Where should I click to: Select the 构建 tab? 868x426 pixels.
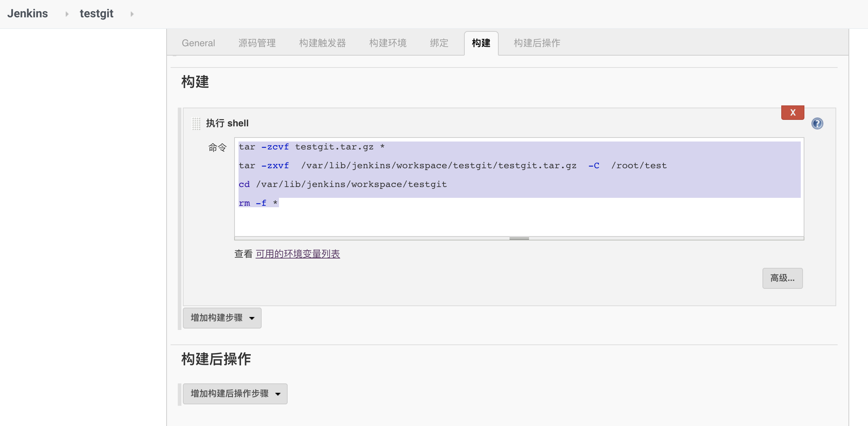(x=481, y=43)
